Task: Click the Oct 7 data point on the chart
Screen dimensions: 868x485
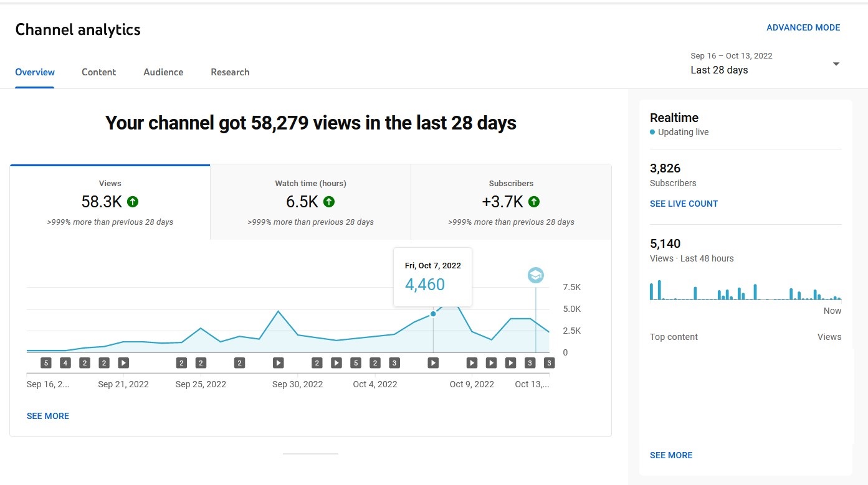Action: coord(433,314)
